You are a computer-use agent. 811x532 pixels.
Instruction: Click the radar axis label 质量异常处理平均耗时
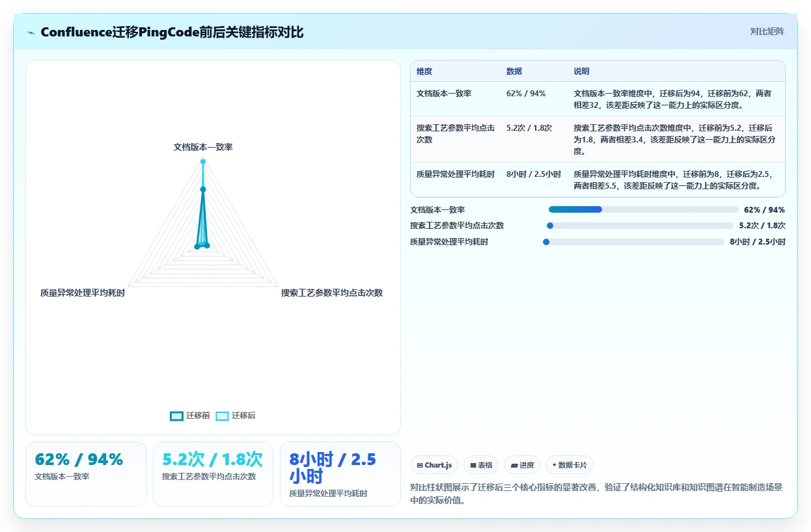coord(83,293)
